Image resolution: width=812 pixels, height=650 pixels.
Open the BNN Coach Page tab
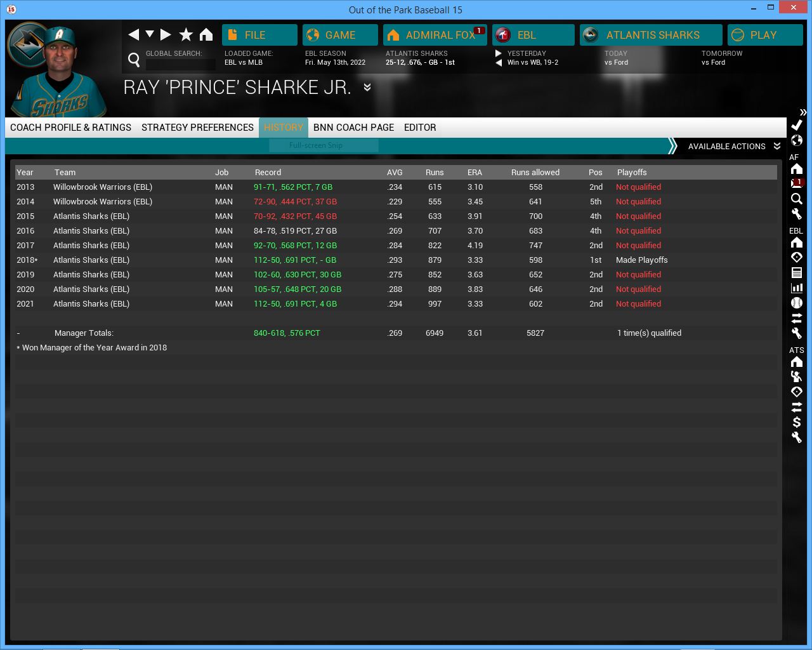tap(353, 128)
